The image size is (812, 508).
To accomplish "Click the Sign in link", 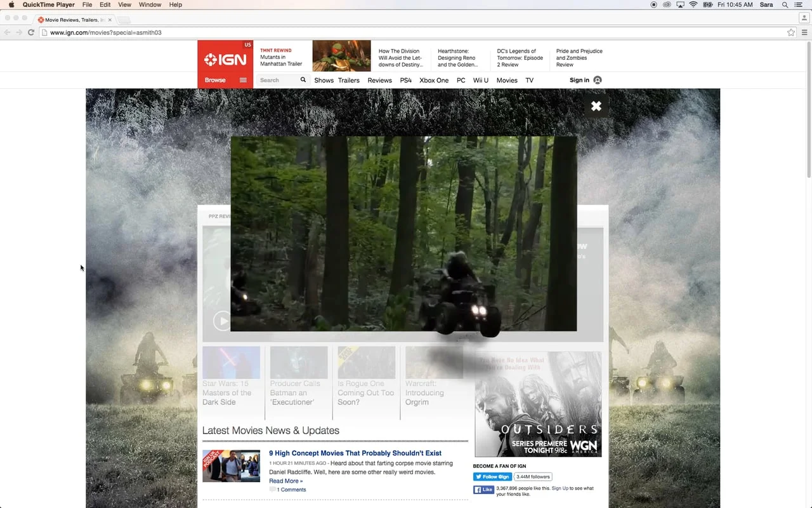I will pos(579,80).
